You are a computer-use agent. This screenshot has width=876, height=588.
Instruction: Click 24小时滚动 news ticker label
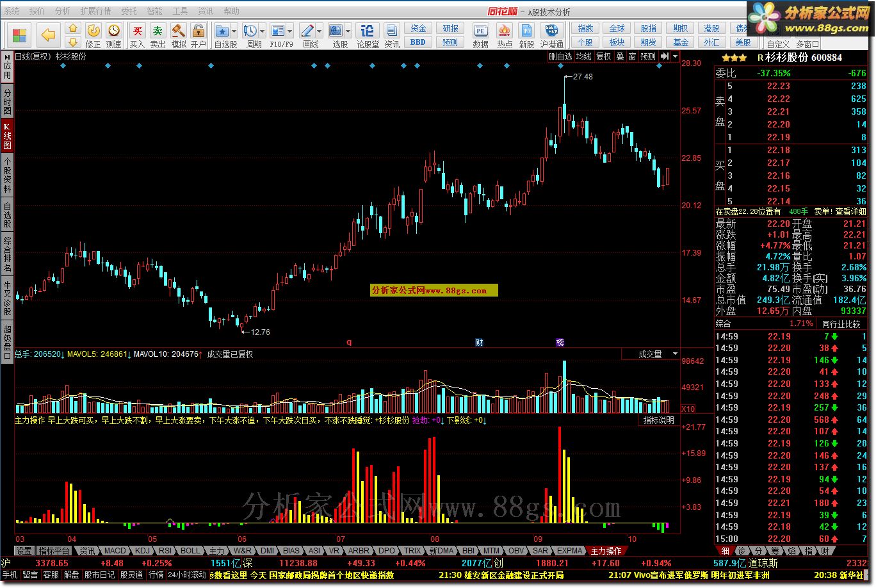pyautogui.click(x=188, y=575)
